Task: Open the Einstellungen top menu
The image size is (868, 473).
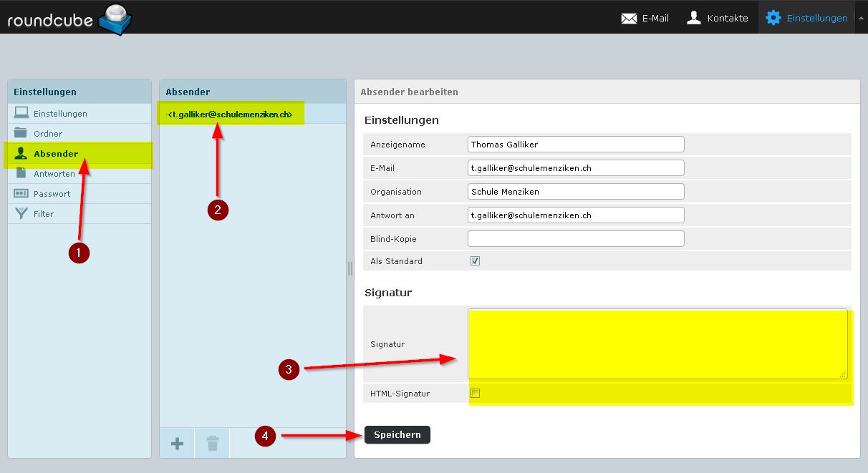Action: 806,18
